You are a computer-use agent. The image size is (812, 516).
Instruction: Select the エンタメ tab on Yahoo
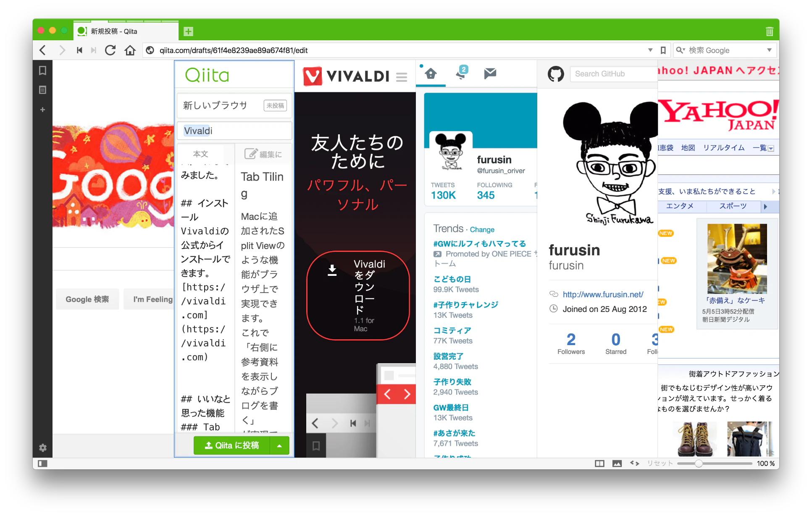pos(680,206)
